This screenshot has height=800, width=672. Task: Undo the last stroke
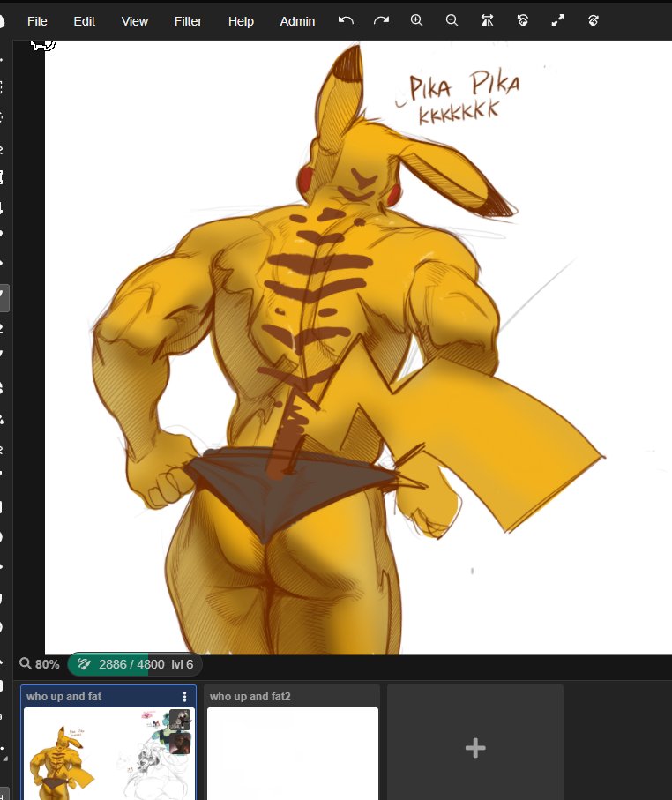pos(346,20)
